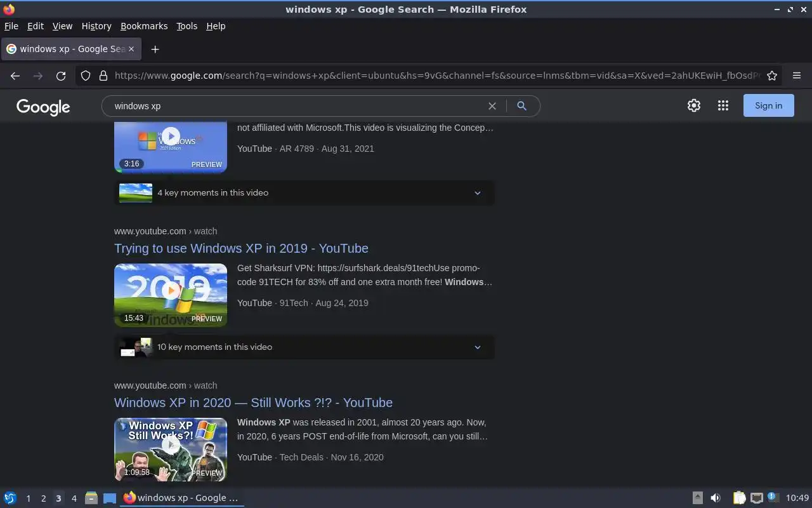Click the magnifier search button
The width and height of the screenshot is (812, 508).
coord(521,106)
